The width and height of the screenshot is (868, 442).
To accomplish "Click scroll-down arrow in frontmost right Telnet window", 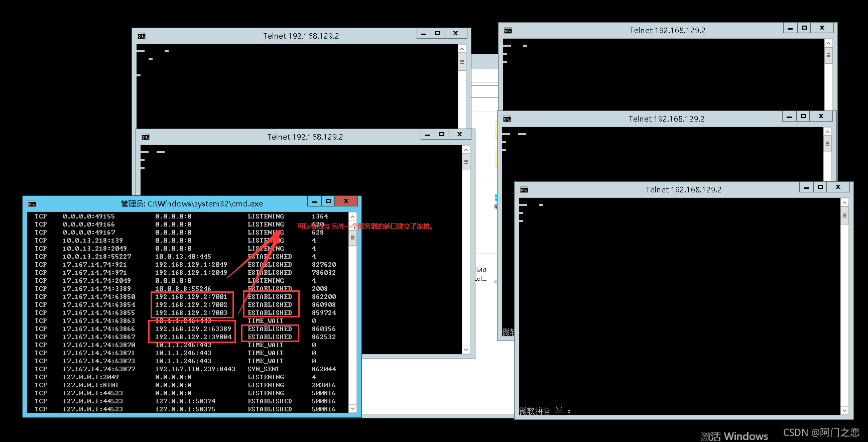I will [x=844, y=410].
